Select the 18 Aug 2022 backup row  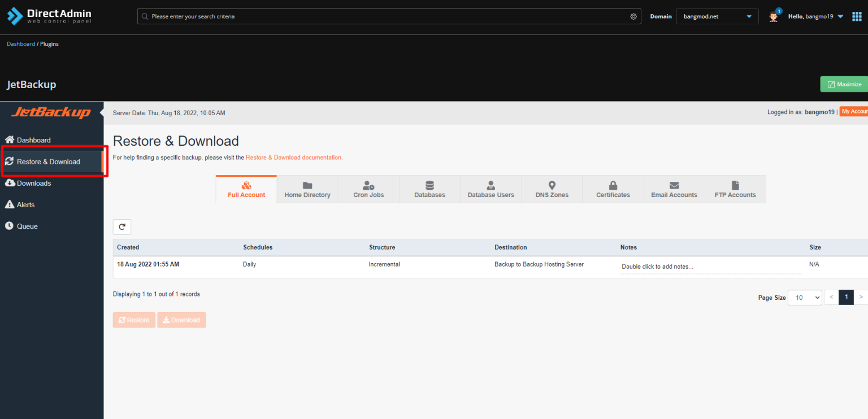click(x=148, y=264)
